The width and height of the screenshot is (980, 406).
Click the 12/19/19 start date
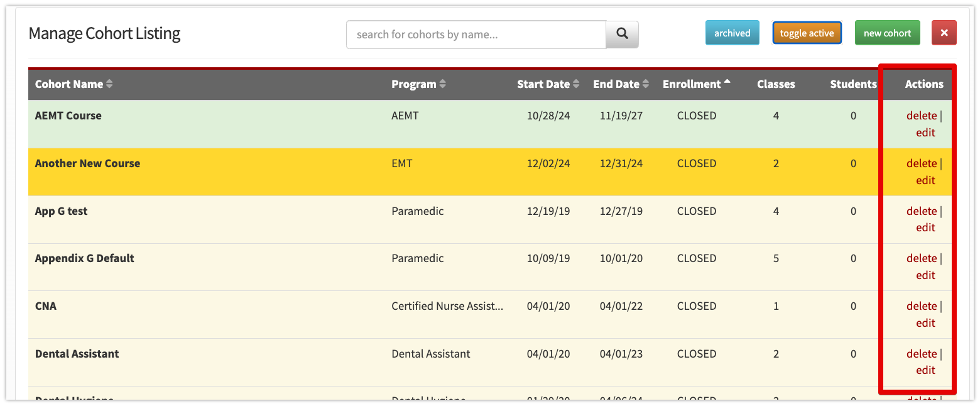point(548,211)
